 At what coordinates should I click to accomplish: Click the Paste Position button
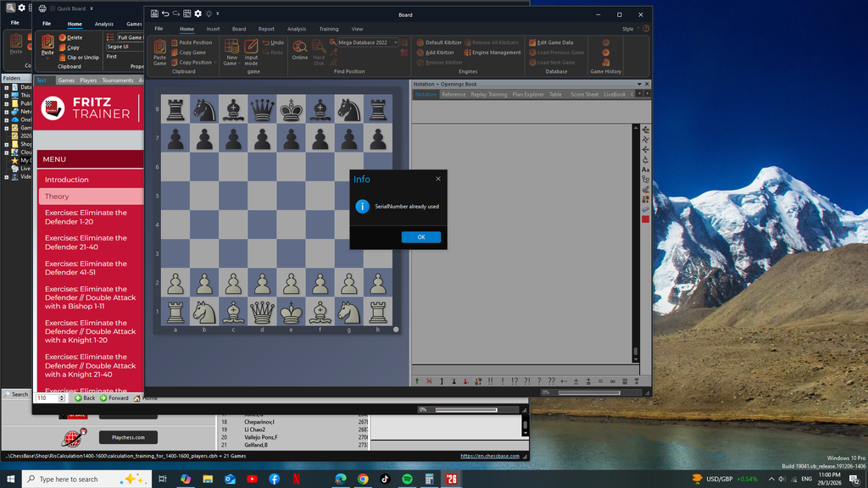(192, 42)
